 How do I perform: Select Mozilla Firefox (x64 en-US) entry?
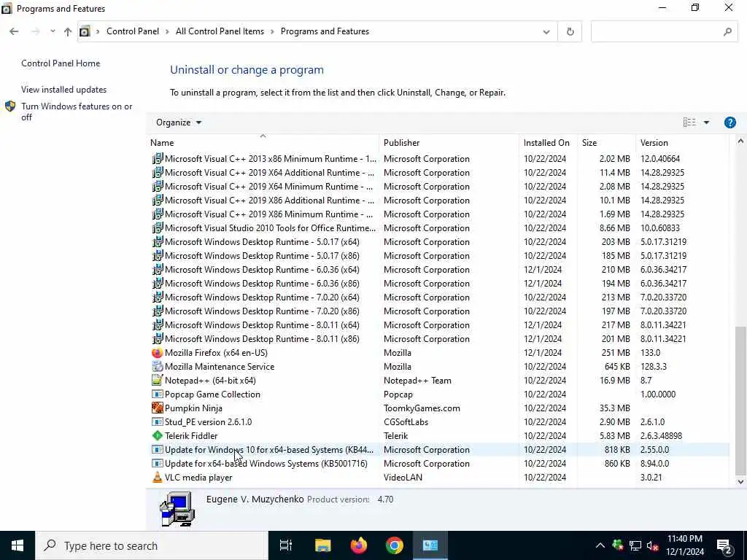pos(438,353)
